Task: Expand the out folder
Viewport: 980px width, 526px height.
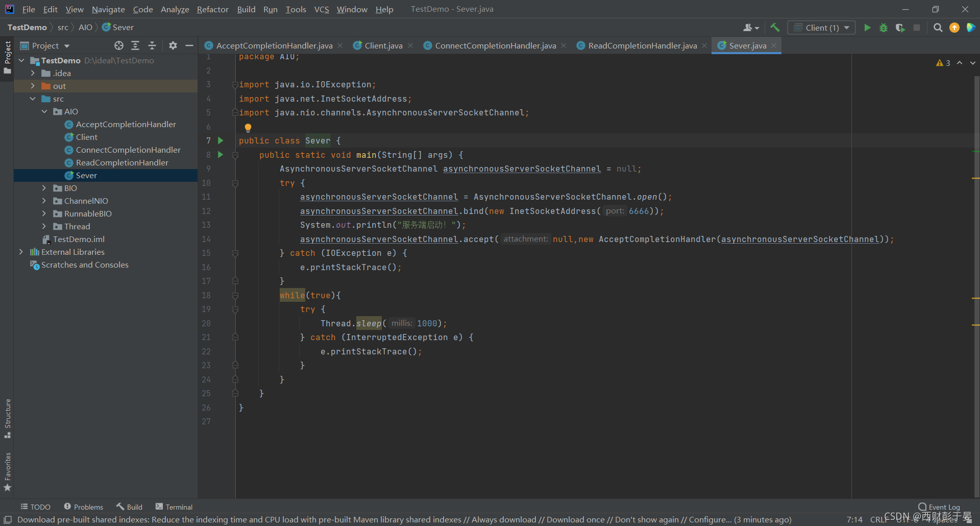Action: click(33, 86)
